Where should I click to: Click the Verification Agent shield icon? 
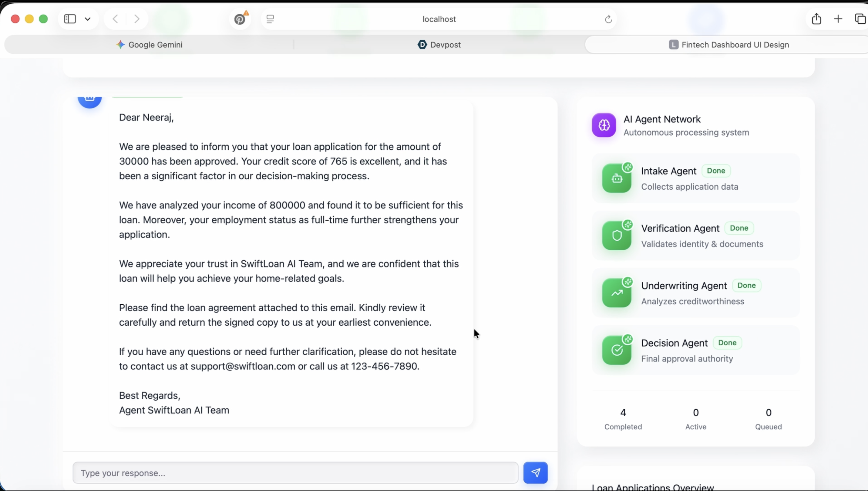617,236
